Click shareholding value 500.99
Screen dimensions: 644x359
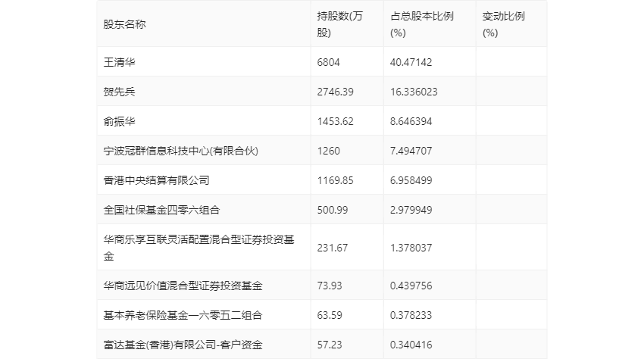(x=333, y=210)
